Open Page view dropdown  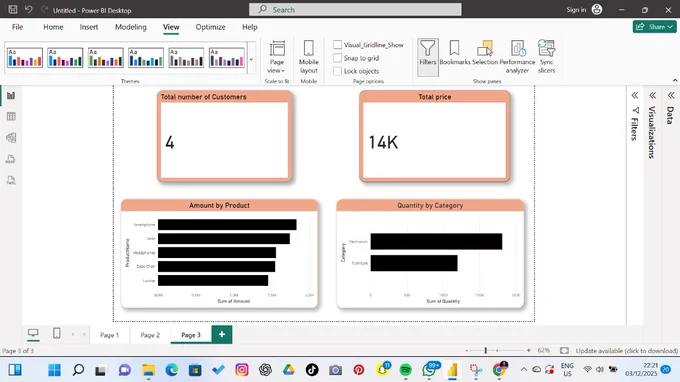point(277,57)
